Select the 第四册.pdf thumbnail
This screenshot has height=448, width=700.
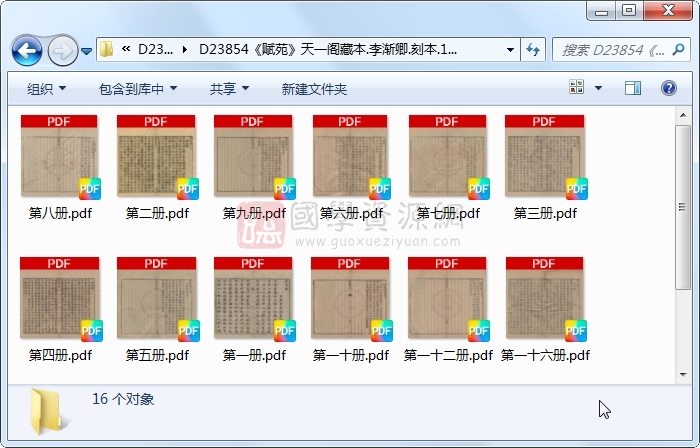point(60,299)
